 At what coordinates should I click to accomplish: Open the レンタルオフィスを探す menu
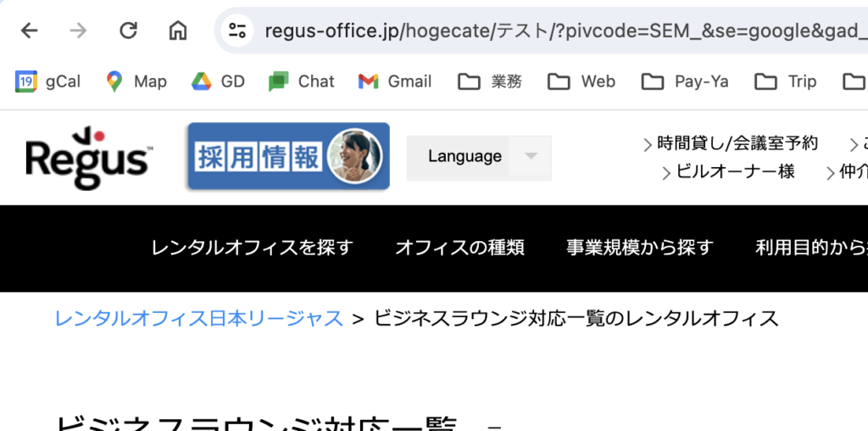pos(252,248)
